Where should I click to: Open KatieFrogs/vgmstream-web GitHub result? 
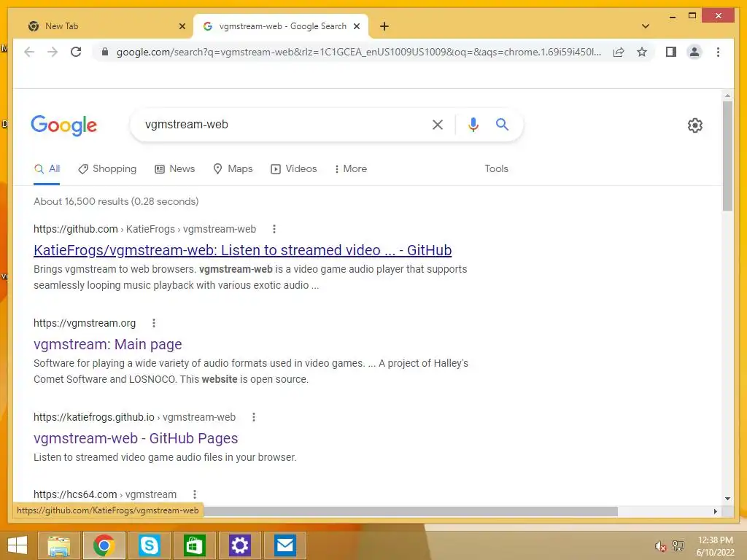(242, 250)
